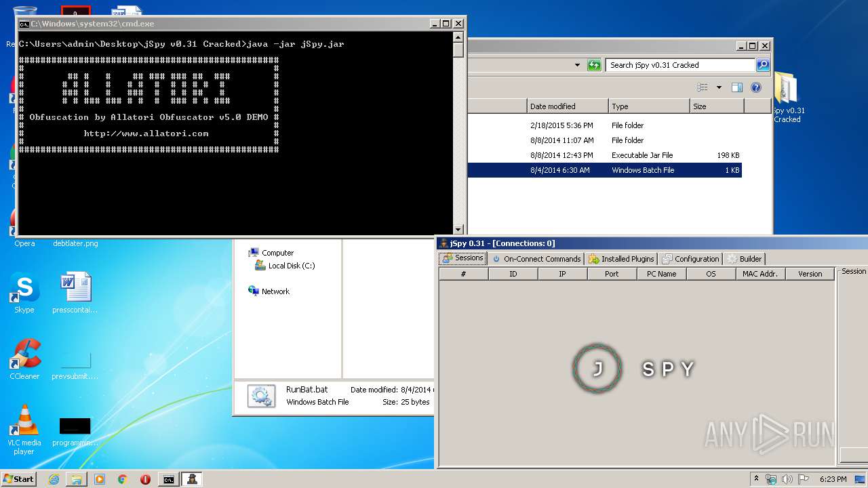This screenshot has width=868, height=488.
Task: Click the jSpy window title icon
Action: point(443,243)
